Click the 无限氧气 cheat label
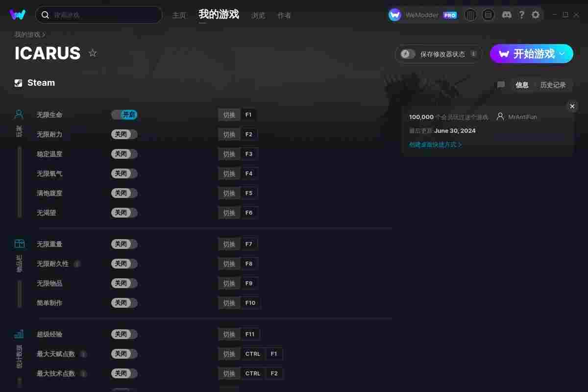 coord(49,173)
